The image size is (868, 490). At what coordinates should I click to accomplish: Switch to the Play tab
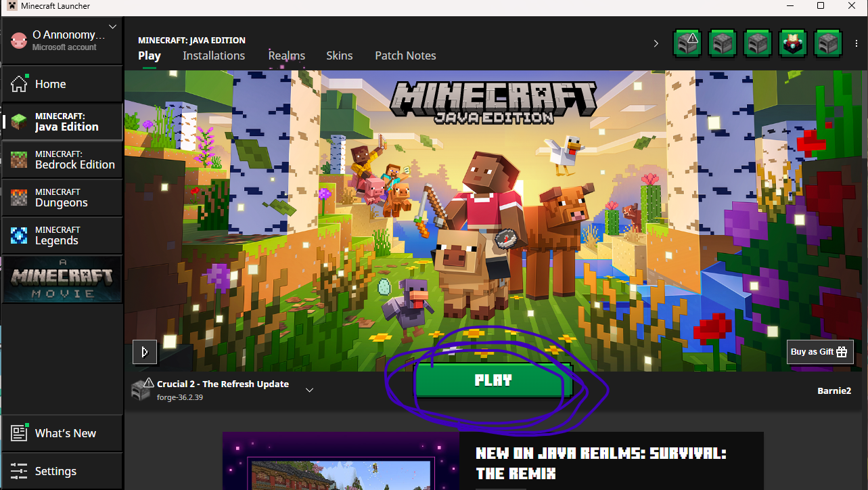tap(150, 55)
